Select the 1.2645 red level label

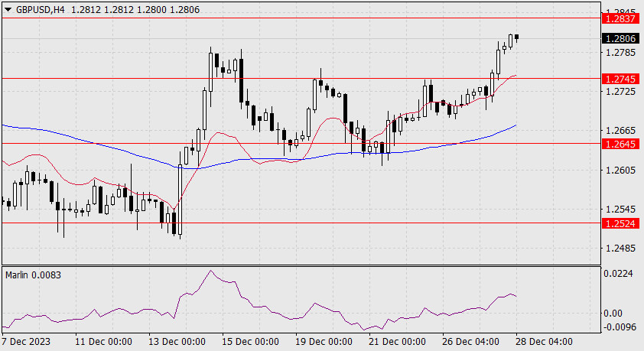(620, 144)
